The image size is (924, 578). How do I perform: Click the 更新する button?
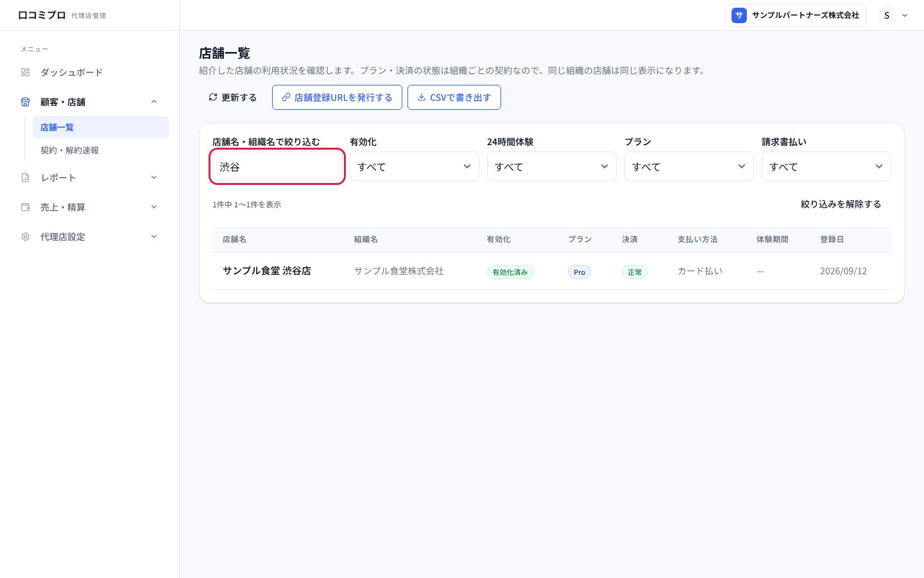(x=233, y=98)
